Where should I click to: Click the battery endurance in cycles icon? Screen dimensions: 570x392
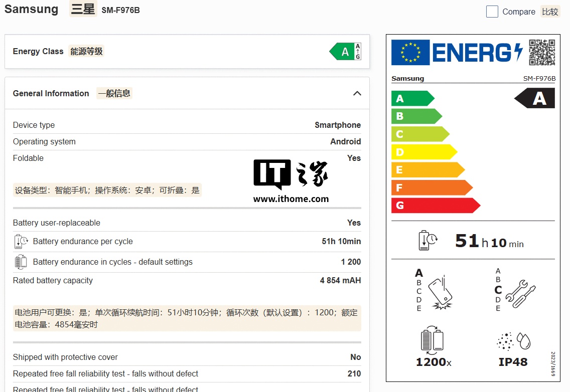[21, 262]
